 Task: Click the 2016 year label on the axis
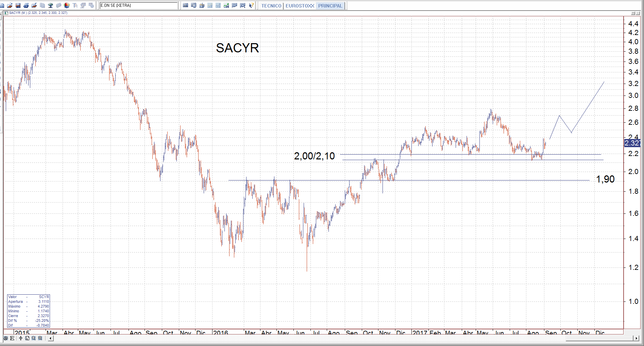click(x=221, y=332)
